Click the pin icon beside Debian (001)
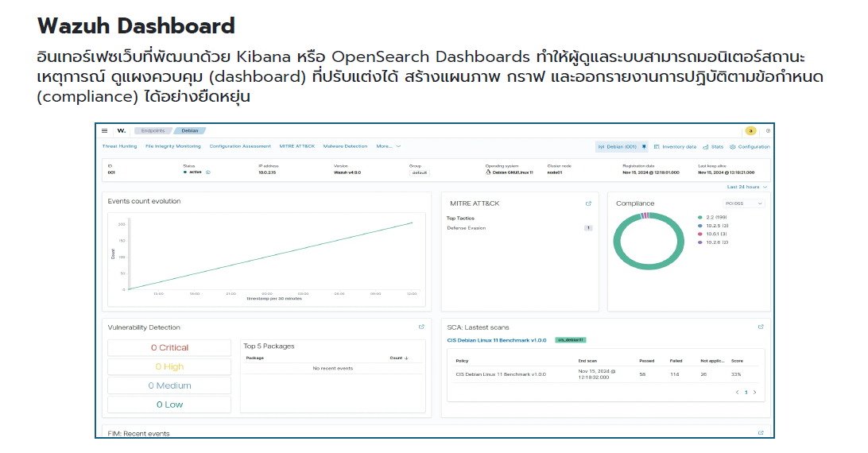This screenshot has height=453, width=868. coord(644,147)
